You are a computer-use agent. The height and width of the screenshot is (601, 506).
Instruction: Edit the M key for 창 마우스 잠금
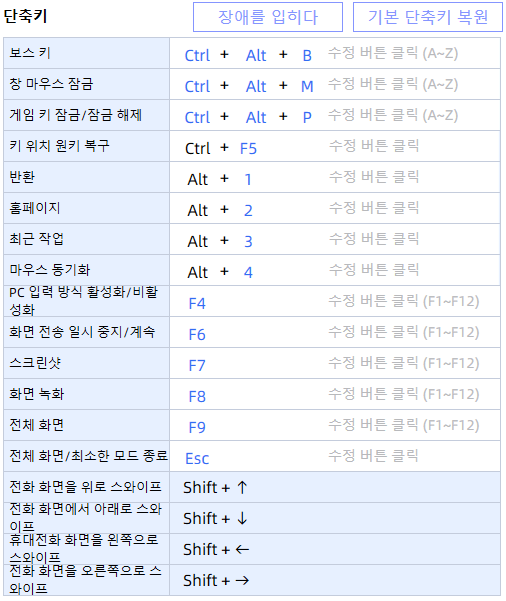click(x=307, y=87)
